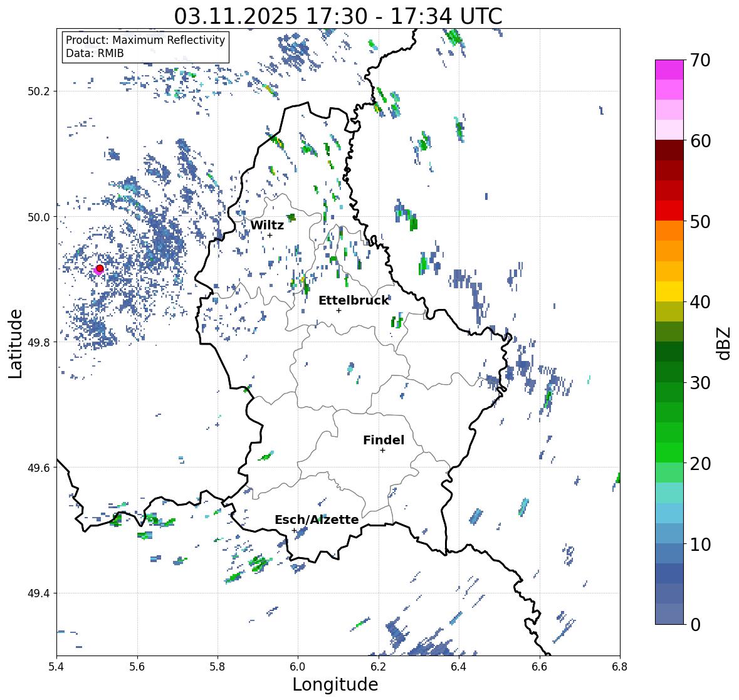Click the 5.8 longitude tick label
This screenshot has width=739, height=700.
coord(218,667)
